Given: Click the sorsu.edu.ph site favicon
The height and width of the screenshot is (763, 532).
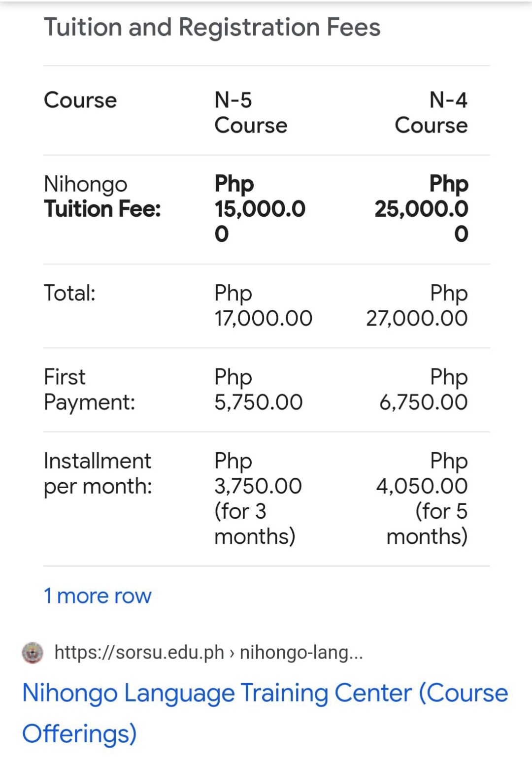Looking at the screenshot, I should click(x=33, y=653).
